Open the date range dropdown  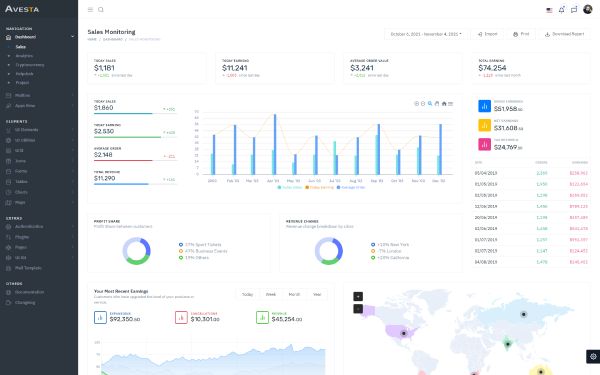tap(426, 34)
